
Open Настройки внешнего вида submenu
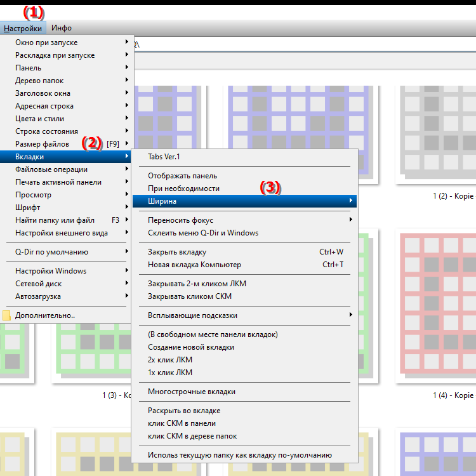click(x=66, y=233)
